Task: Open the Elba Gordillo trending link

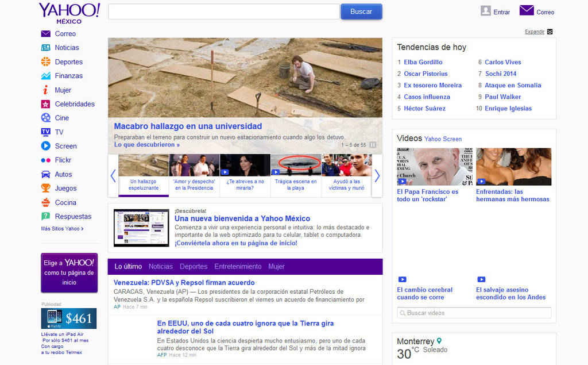Action: (x=423, y=62)
